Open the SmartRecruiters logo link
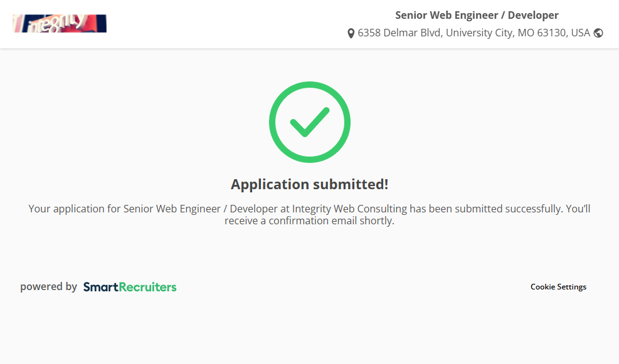 (130, 287)
